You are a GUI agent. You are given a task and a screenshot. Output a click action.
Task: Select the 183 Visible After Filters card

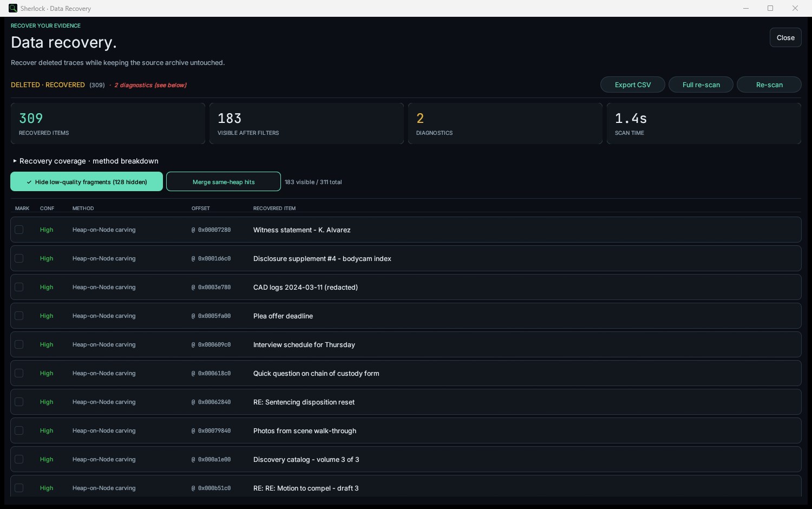click(306, 123)
